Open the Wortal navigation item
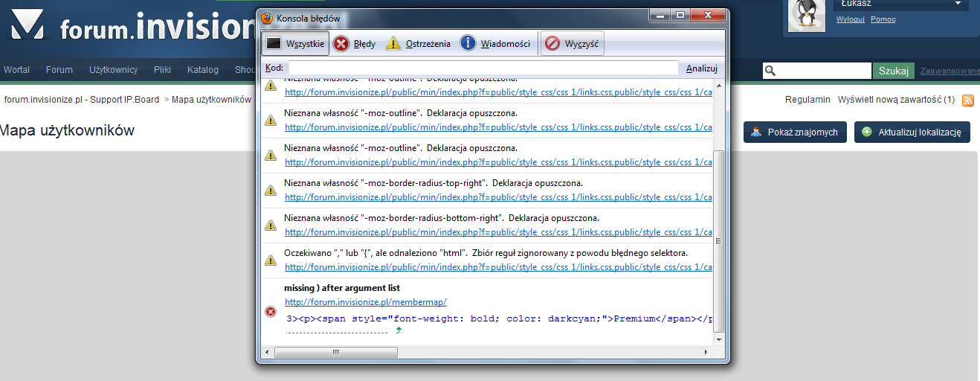This screenshot has height=381, width=980. coord(17,70)
